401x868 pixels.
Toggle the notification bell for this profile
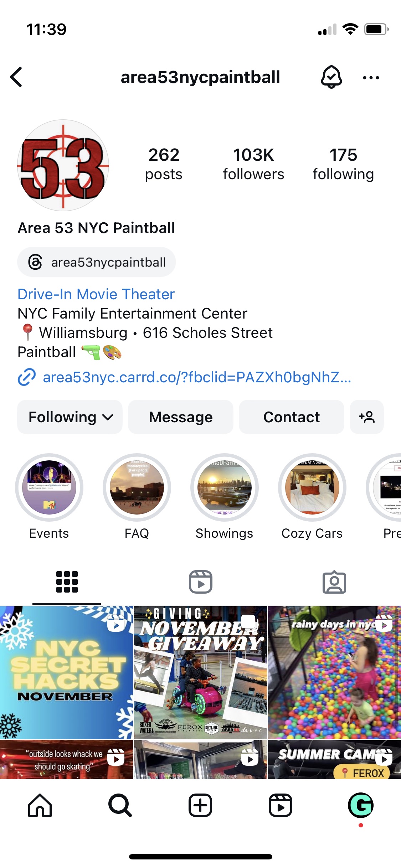[x=331, y=77]
